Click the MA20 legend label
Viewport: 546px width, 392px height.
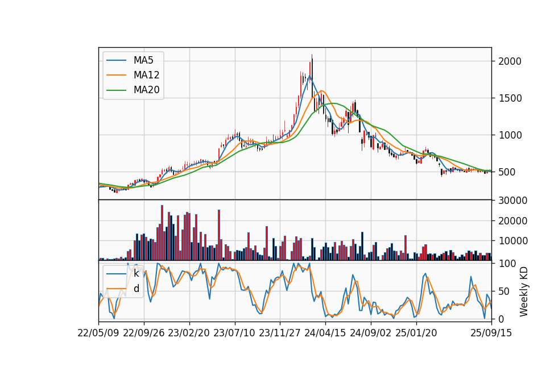[x=146, y=90]
